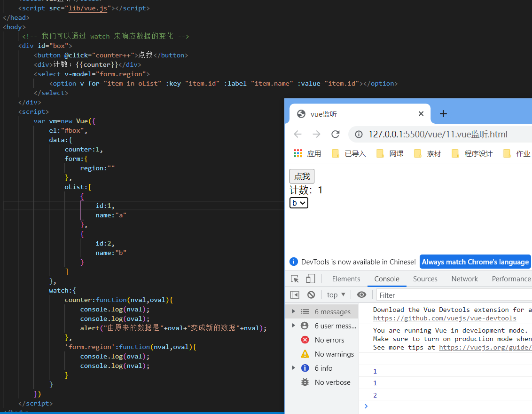Image resolution: width=532 pixels, height=414 pixels.
Task: Click the alert( call in the editor
Action: pos(92,328)
